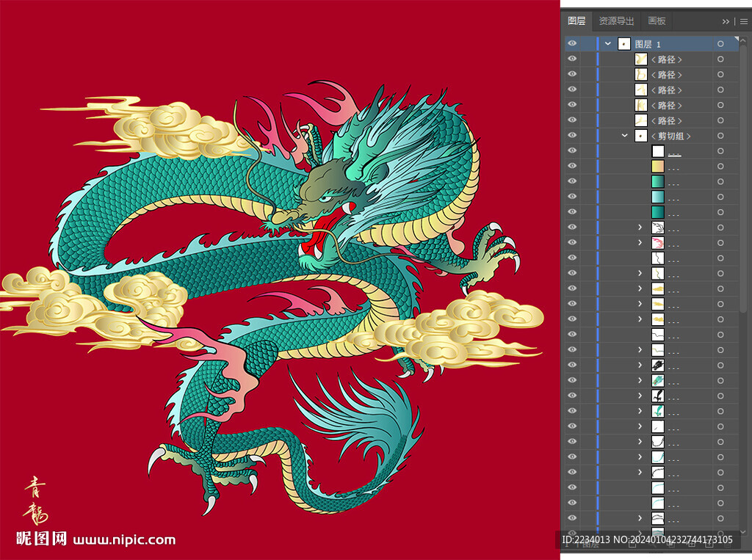Click target circle of the topmost 路径 row
This screenshot has height=560, width=752.
[x=720, y=59]
